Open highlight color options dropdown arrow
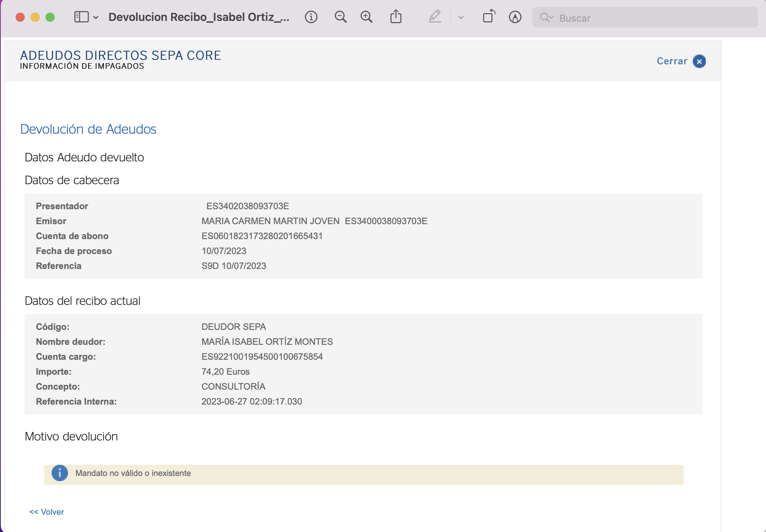Viewport: 766px width, 532px height. tap(461, 18)
